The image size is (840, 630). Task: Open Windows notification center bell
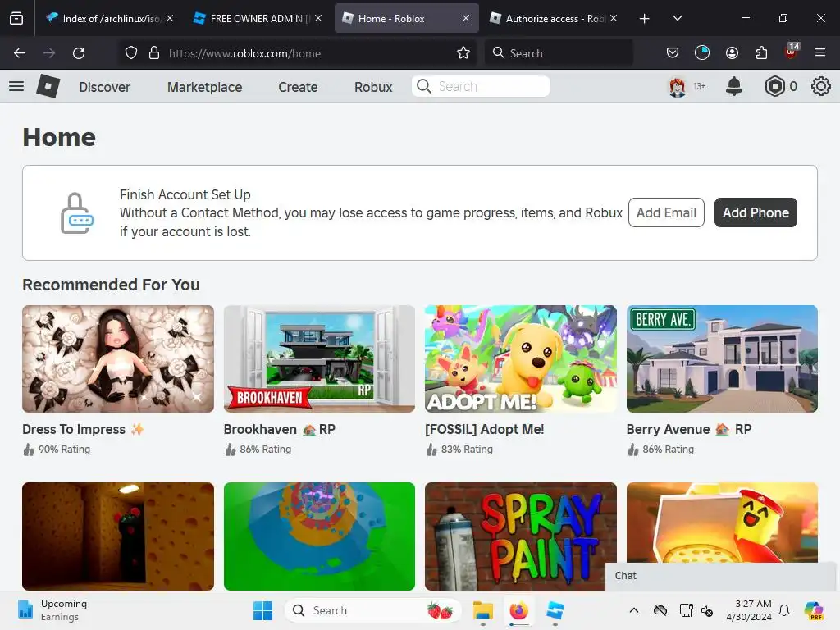(x=784, y=610)
